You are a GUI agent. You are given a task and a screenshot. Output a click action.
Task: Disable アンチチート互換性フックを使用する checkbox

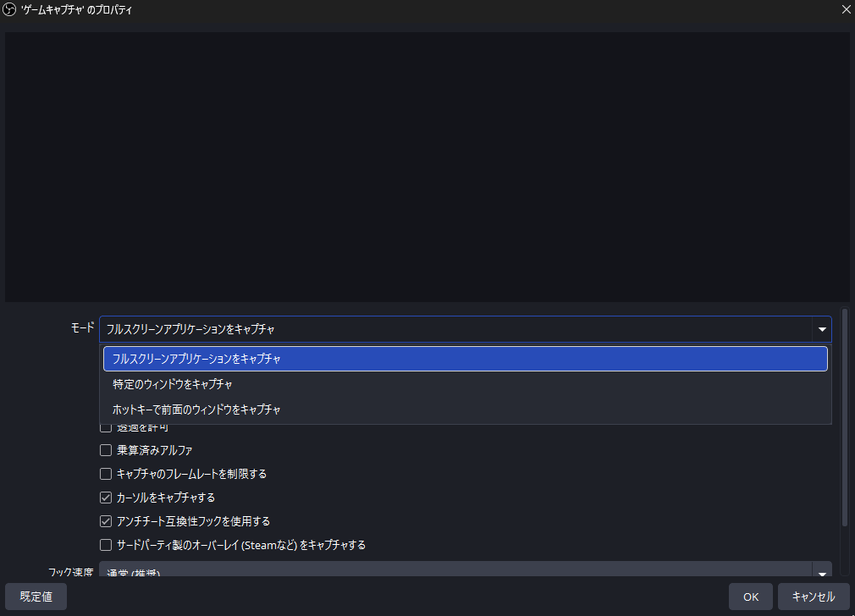106,521
